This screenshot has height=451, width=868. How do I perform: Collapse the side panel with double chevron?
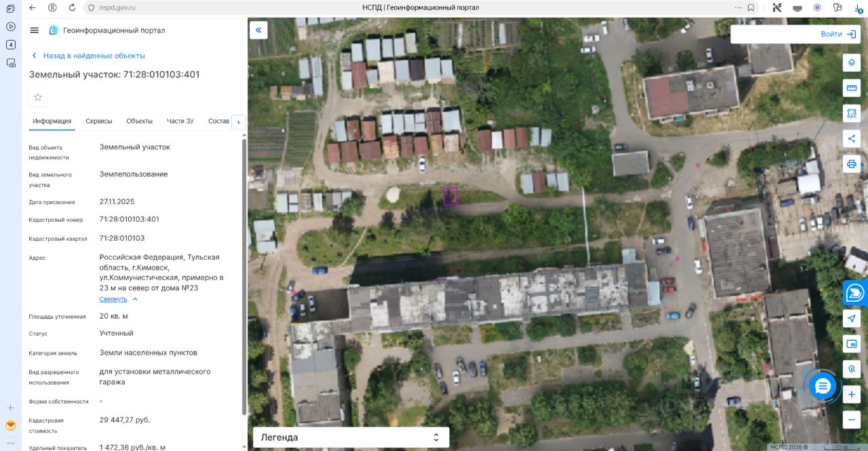258,30
